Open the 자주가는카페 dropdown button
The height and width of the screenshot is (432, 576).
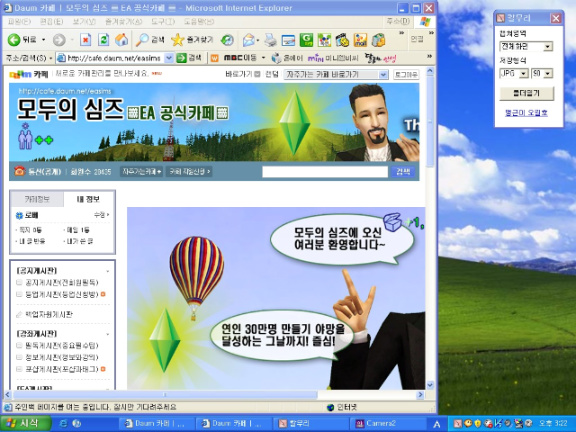[141, 172]
